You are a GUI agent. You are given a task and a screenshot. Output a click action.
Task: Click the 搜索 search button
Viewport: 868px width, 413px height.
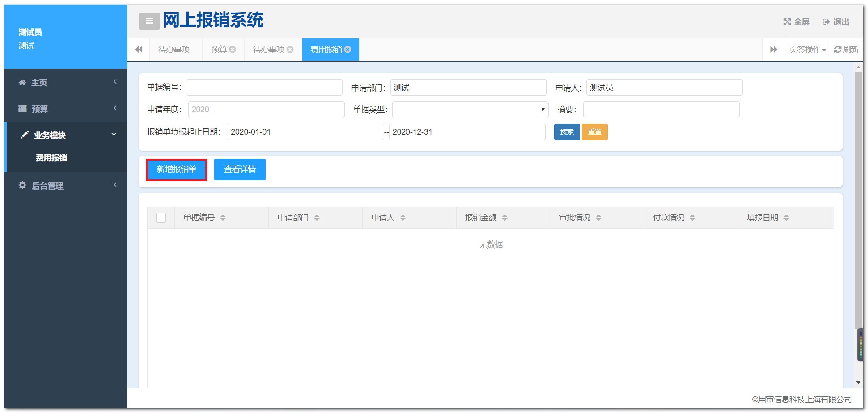[x=567, y=132]
